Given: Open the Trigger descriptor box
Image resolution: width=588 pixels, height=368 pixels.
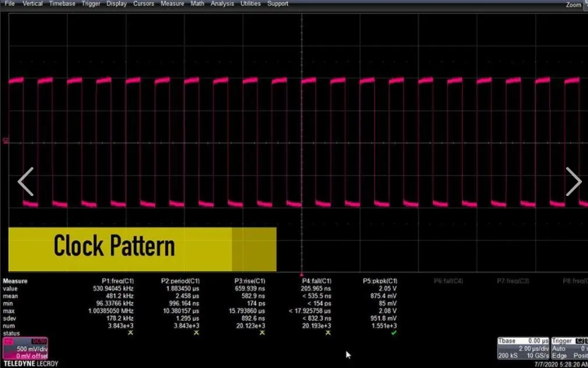Looking at the screenshot, I should point(569,349).
